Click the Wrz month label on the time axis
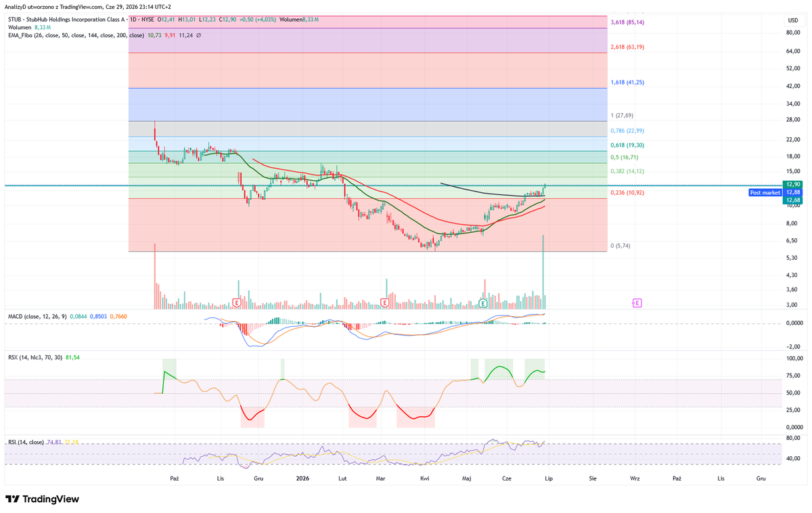The image size is (812, 513). click(635, 478)
